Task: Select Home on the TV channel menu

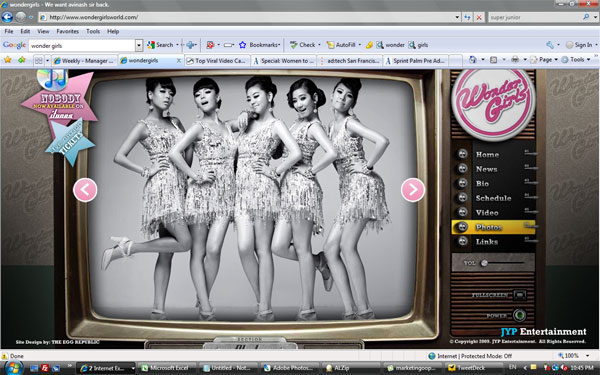Action: [487, 155]
